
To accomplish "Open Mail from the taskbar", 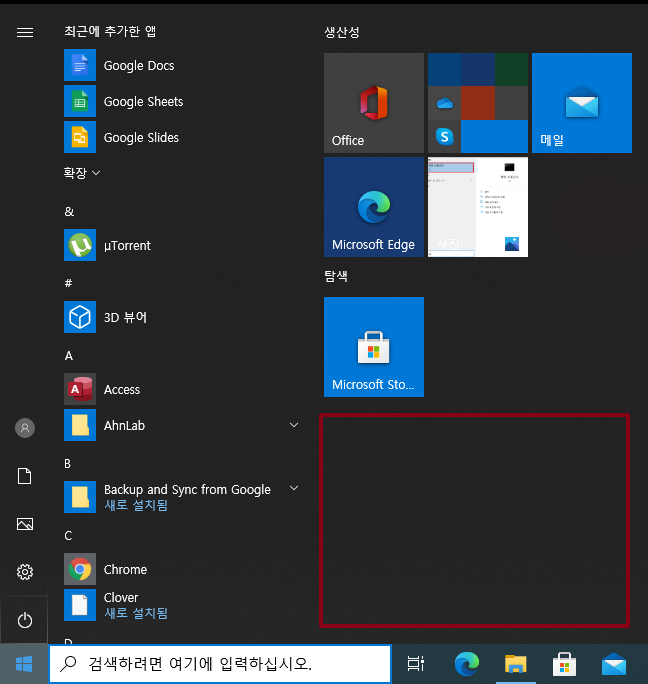I will point(614,664).
